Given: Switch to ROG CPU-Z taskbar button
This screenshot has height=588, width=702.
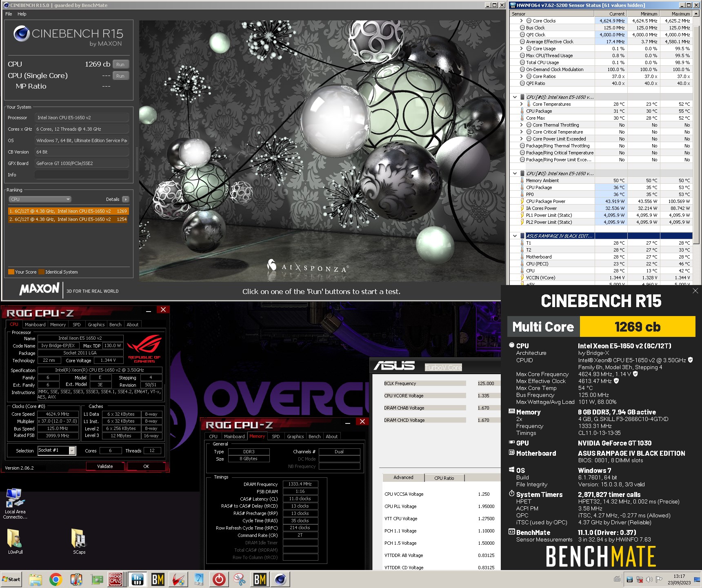Looking at the screenshot, I should coord(116,579).
